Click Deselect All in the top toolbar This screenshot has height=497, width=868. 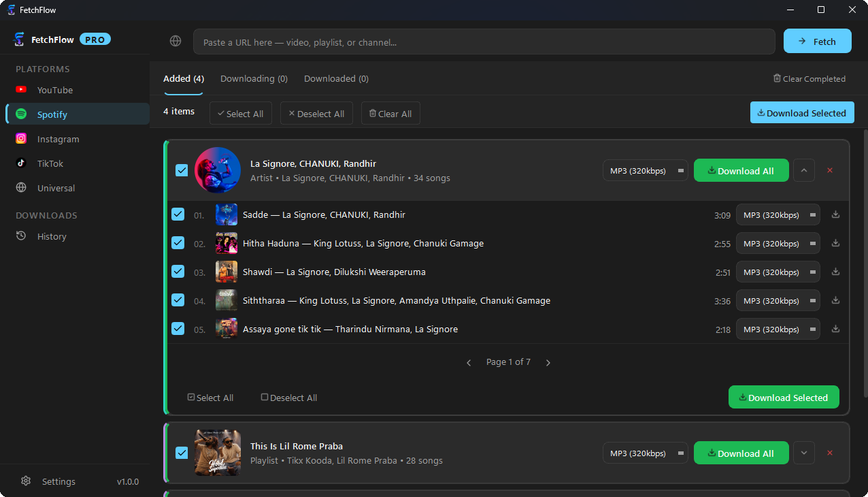[x=316, y=113]
